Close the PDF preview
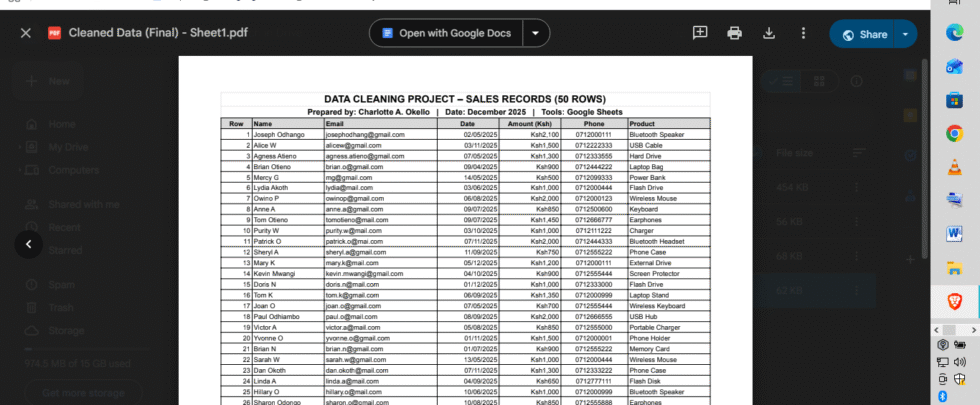The width and height of the screenshot is (980, 405). click(26, 33)
